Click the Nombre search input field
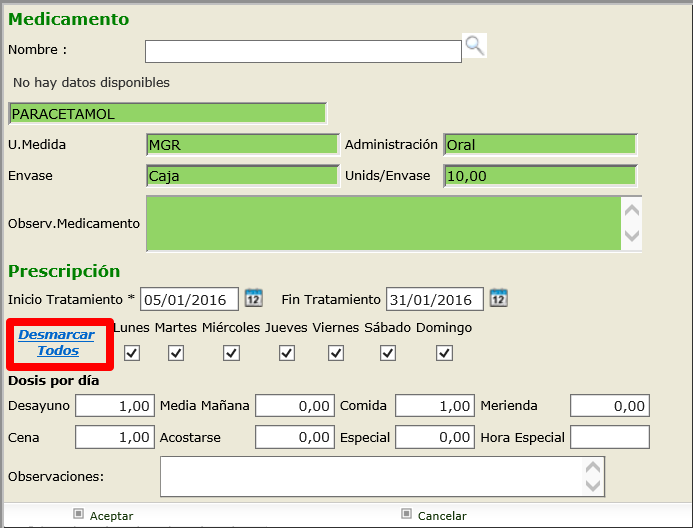This screenshot has height=528, width=693. tap(303, 51)
